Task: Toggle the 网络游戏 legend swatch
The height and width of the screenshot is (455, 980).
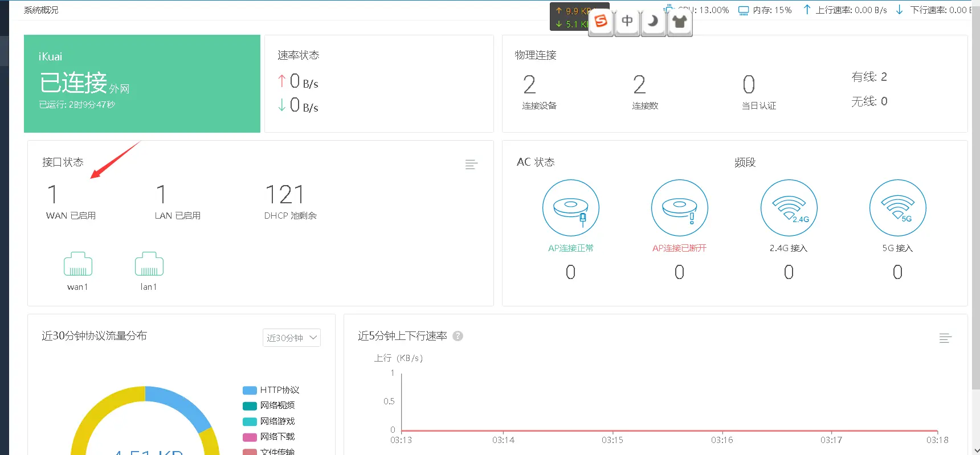Action: 250,421
